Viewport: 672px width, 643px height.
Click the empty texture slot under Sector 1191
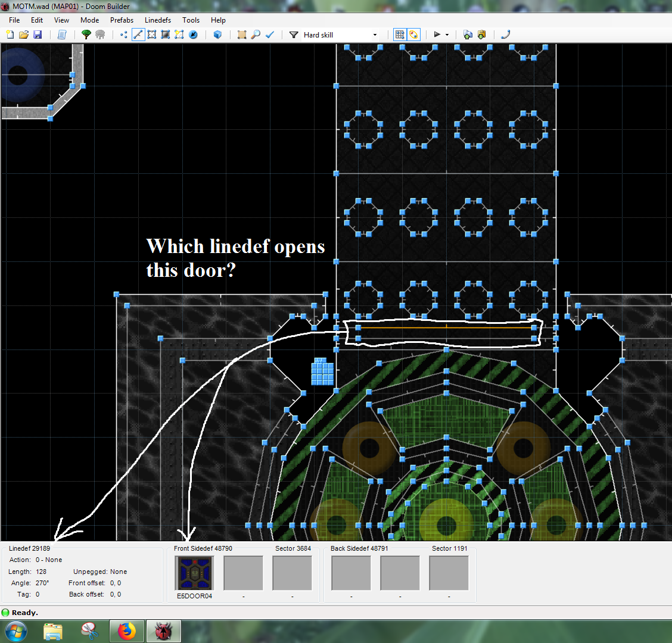449,573
